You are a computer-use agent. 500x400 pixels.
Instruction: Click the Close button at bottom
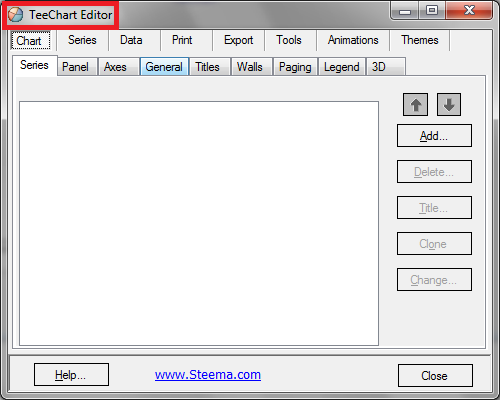coord(435,376)
